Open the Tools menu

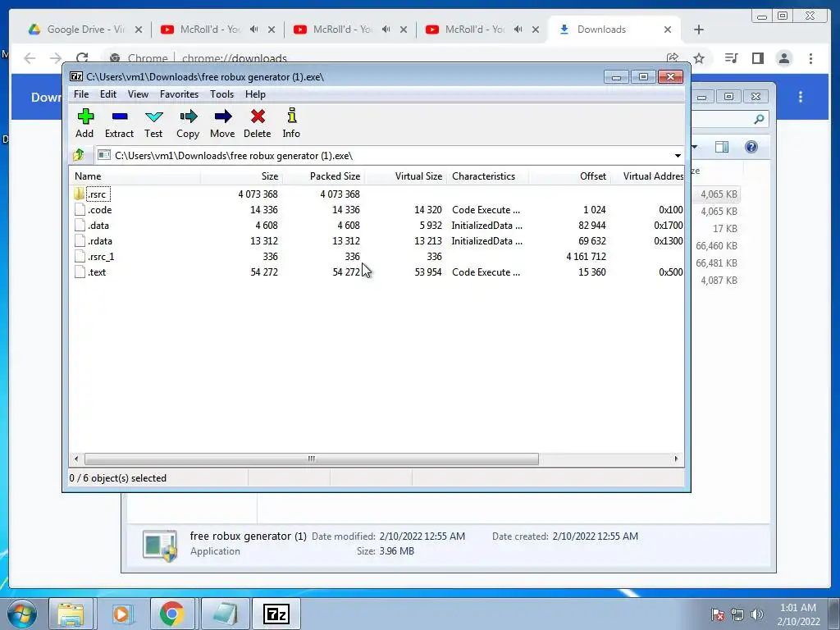221,94
